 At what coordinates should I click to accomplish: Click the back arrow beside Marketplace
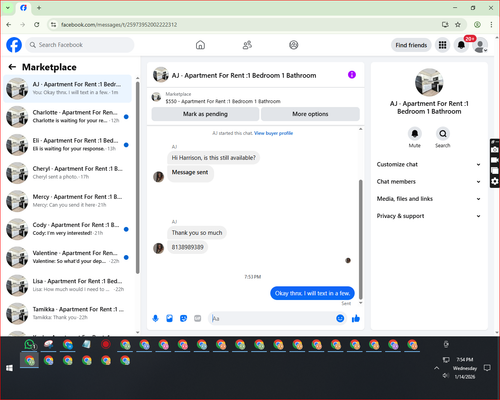pyautogui.click(x=12, y=67)
